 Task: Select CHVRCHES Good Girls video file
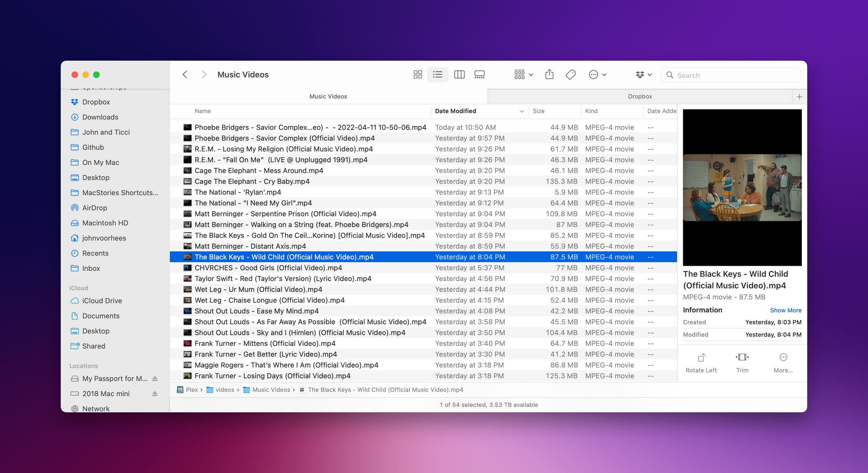(423, 268)
